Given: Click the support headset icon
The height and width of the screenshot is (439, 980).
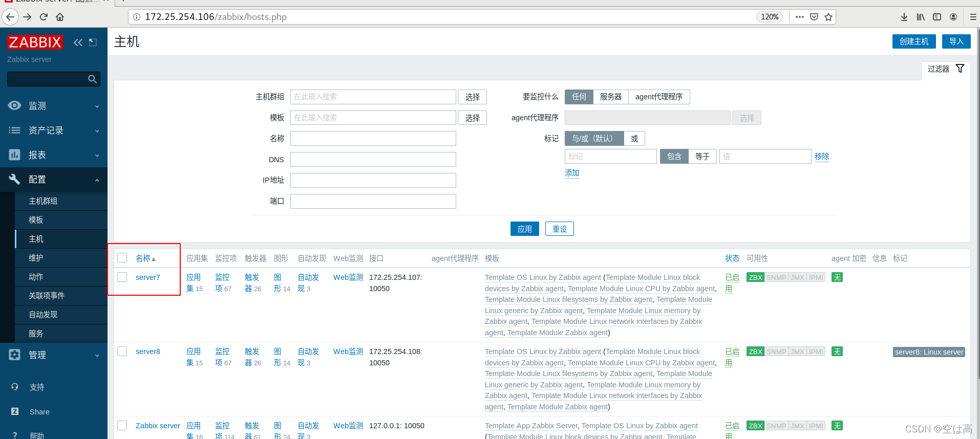Looking at the screenshot, I should (x=15, y=387).
